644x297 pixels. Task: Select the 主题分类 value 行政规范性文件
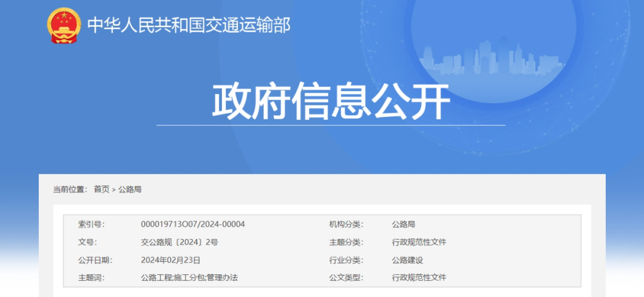[x=419, y=242]
